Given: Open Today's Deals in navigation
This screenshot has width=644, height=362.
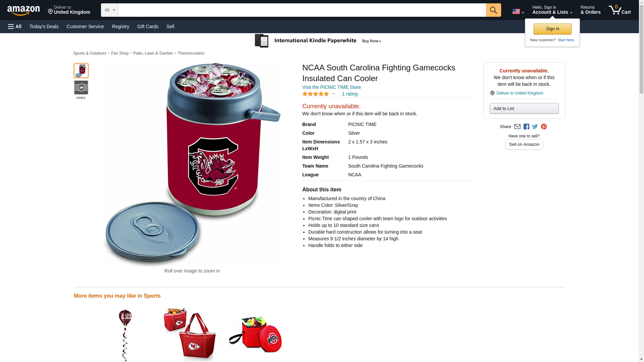Looking at the screenshot, I should (44, 26).
